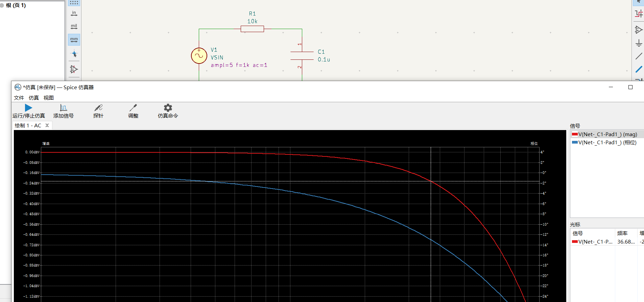Screen dimensions: 644x302
Task: Open the View (视图) menu
Action: [49, 98]
